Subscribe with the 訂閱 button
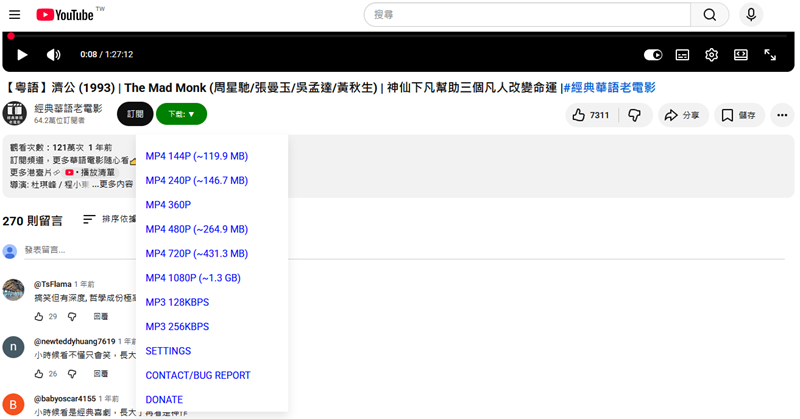 tap(135, 114)
